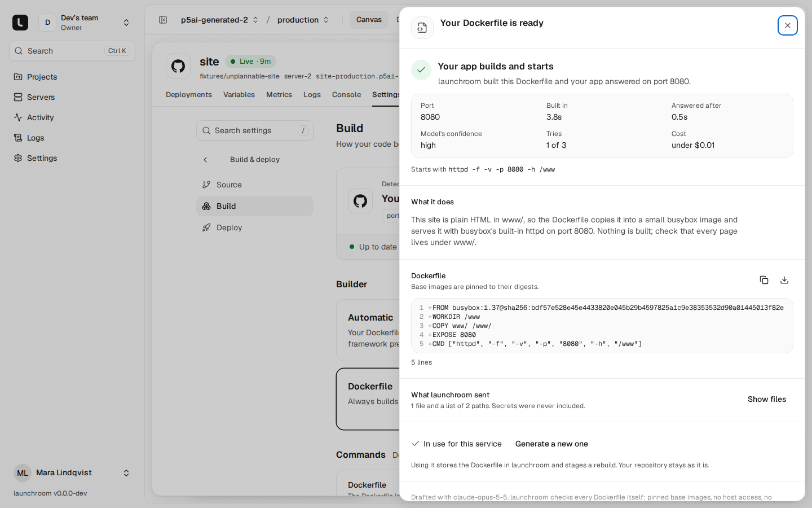Screen dimensions: 812x508
Task: Switch to Canvas view
Action: (369, 20)
